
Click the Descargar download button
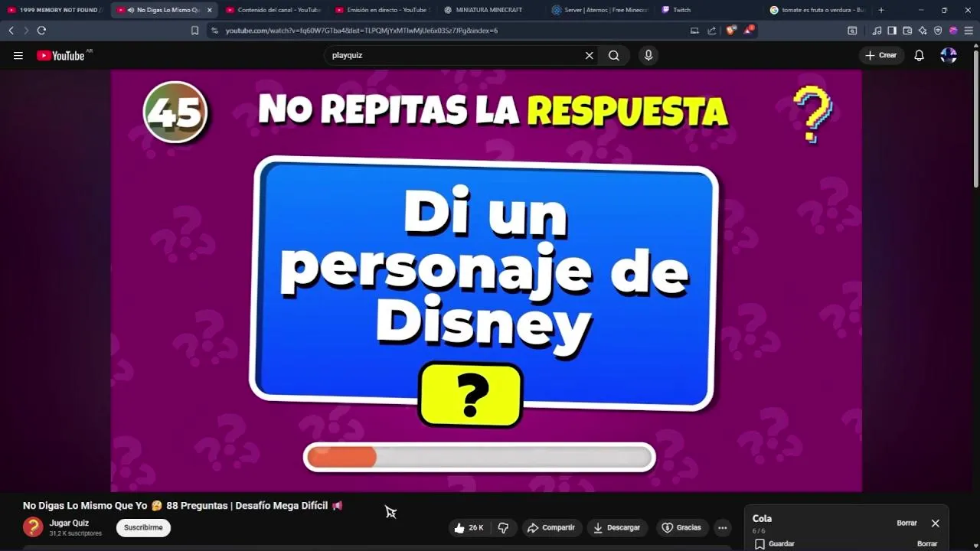point(617,527)
